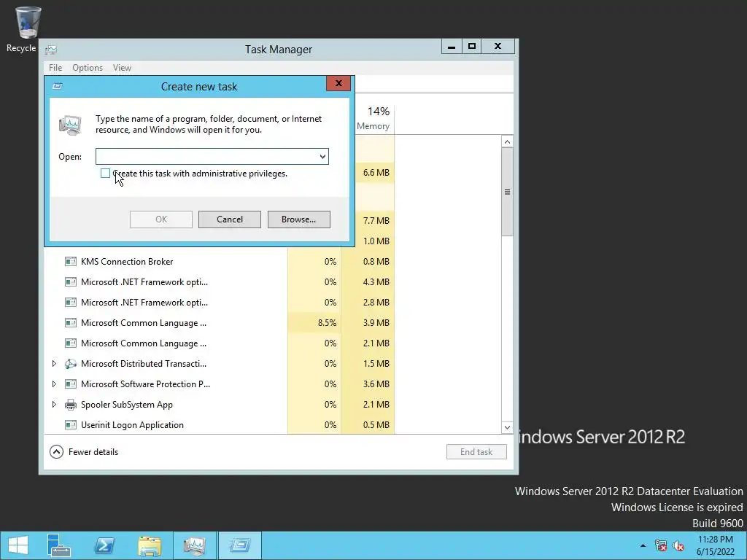The image size is (747, 560).
Task: Click the process list scrollbar thumb
Action: click(508, 192)
